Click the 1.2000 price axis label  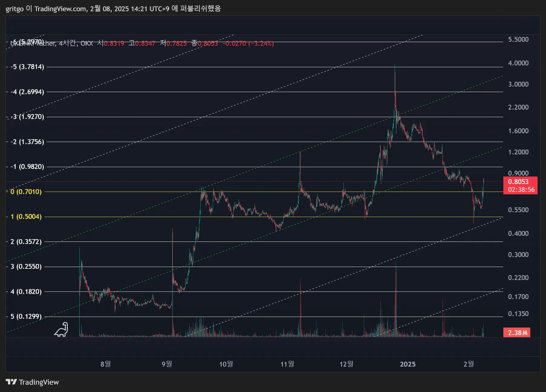point(518,152)
